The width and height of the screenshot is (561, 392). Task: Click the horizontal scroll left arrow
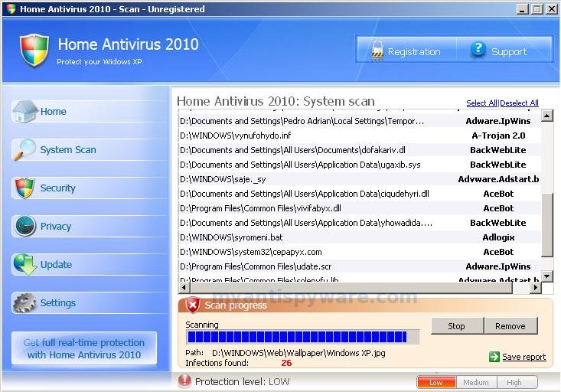(x=184, y=287)
